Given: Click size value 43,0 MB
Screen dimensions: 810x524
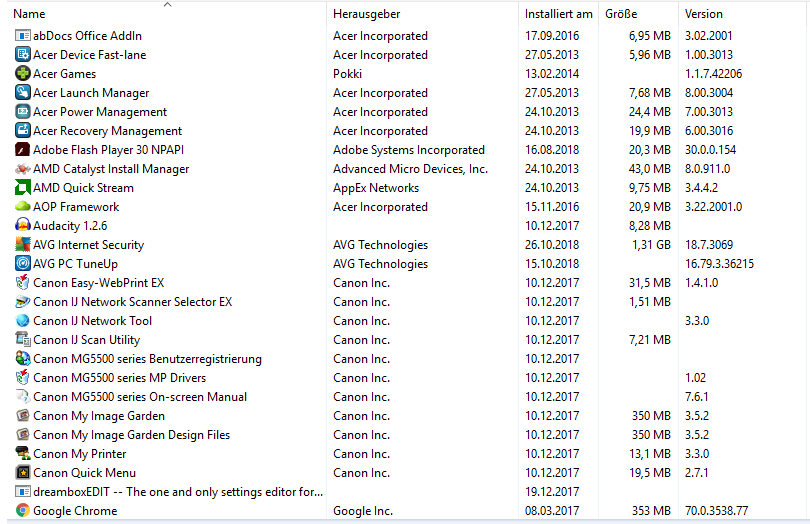Looking at the screenshot, I should (x=649, y=169).
